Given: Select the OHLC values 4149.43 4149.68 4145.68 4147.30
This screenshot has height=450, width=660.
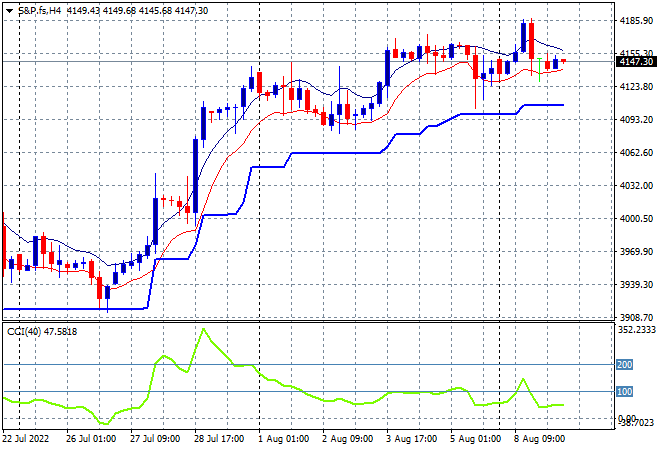Looking at the screenshot, I should 138,11.
